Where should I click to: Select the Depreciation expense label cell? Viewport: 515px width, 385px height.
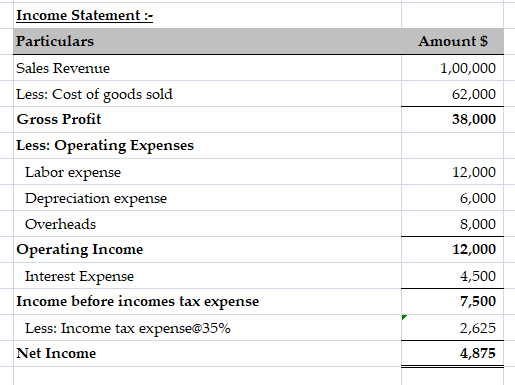[x=207, y=198]
